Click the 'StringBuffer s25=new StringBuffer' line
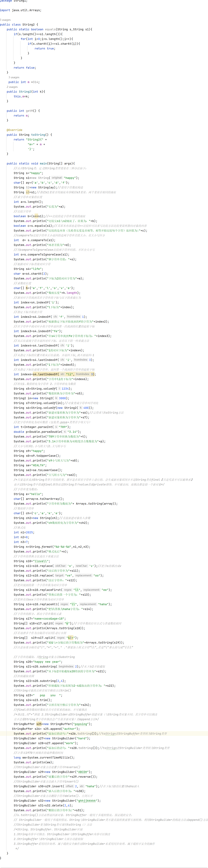Viewport: 208px width, 868px height. coord(53,724)
